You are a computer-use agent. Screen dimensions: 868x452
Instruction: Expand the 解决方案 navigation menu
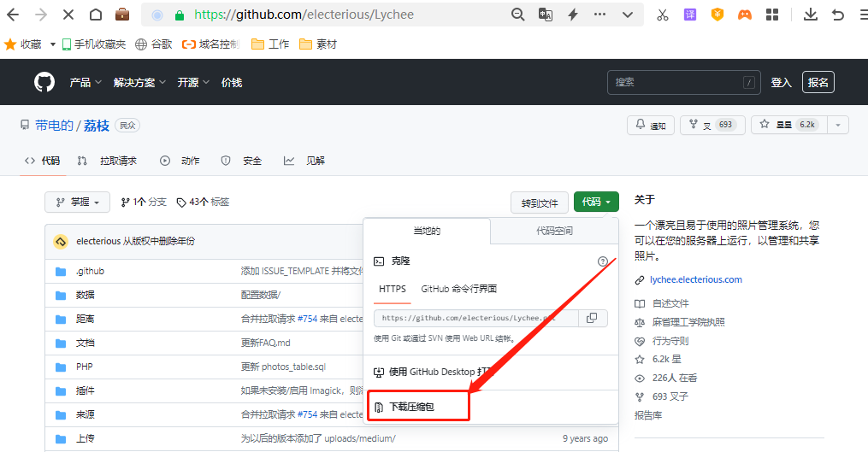(x=139, y=82)
